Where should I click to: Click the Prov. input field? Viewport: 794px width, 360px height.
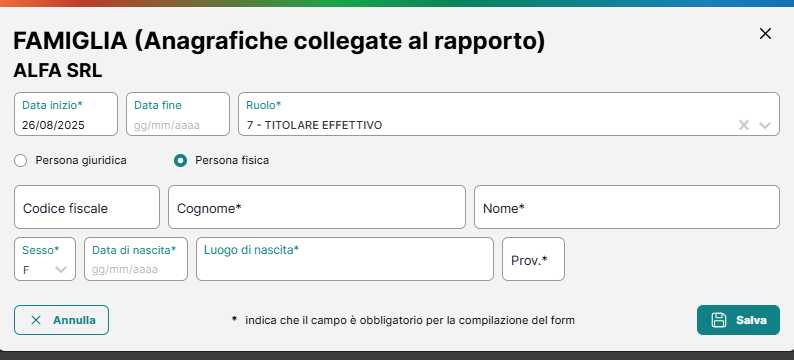(533, 259)
